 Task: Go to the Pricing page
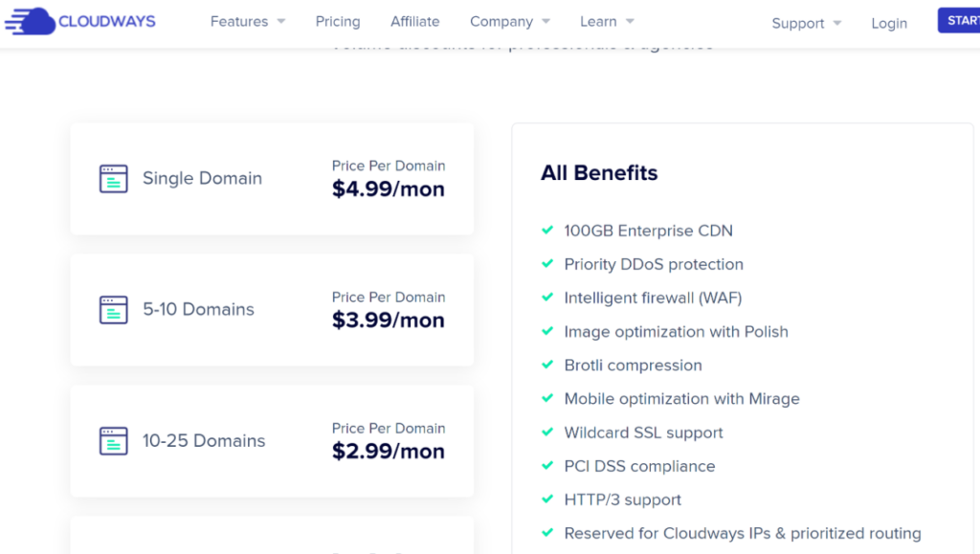tap(338, 22)
